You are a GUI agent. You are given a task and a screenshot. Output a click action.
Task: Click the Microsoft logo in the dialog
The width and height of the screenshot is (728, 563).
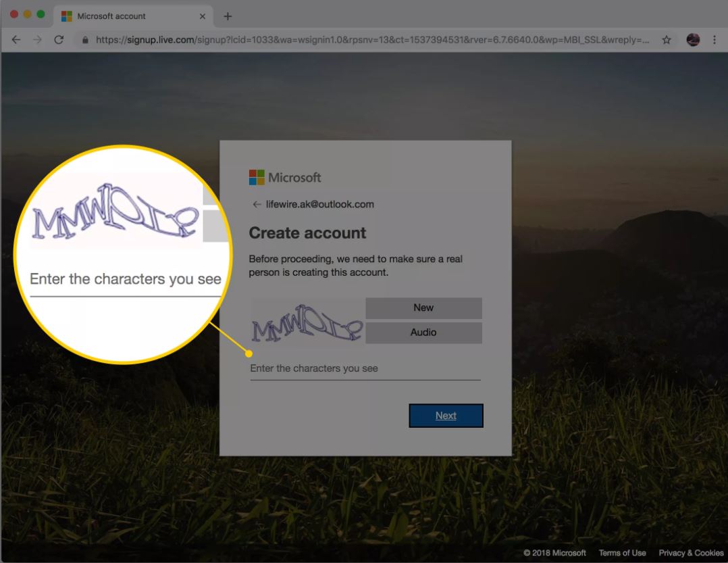click(x=284, y=178)
